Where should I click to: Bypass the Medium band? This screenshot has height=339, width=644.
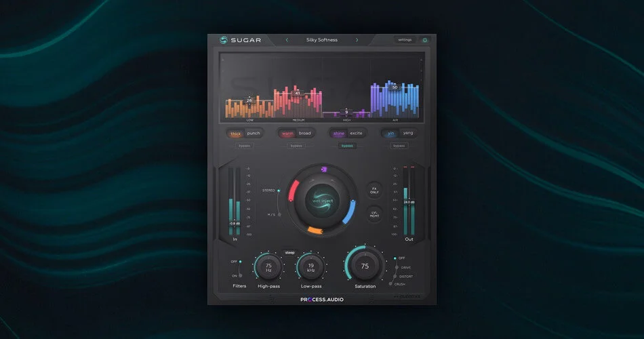tap(296, 146)
